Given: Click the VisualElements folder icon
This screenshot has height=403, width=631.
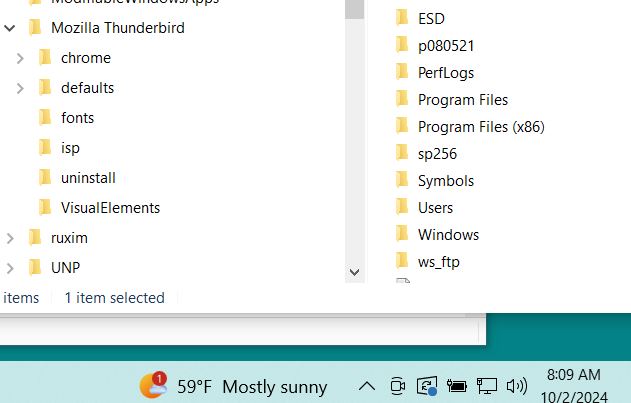Looking at the screenshot, I should click(45, 207).
